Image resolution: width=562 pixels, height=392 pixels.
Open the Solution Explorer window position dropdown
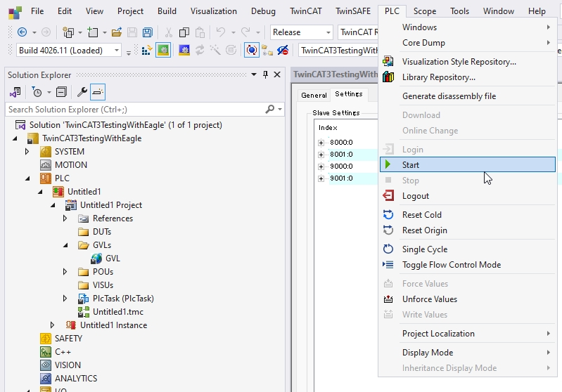click(254, 74)
